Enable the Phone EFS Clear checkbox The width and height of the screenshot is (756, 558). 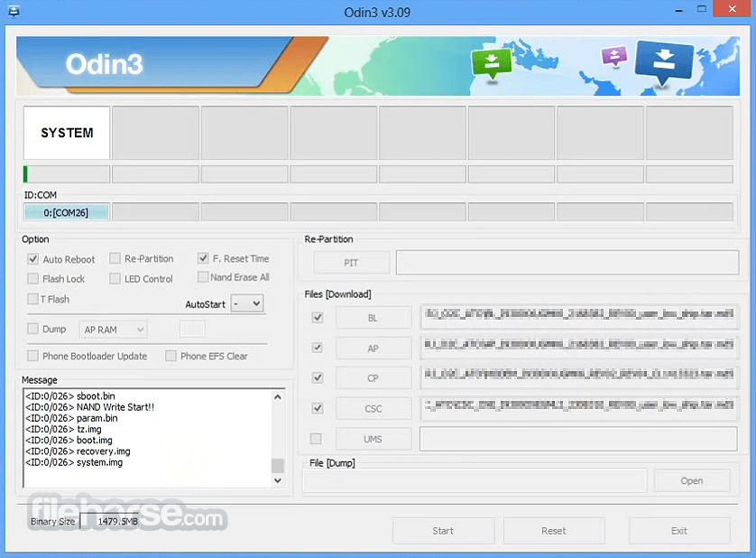171,356
